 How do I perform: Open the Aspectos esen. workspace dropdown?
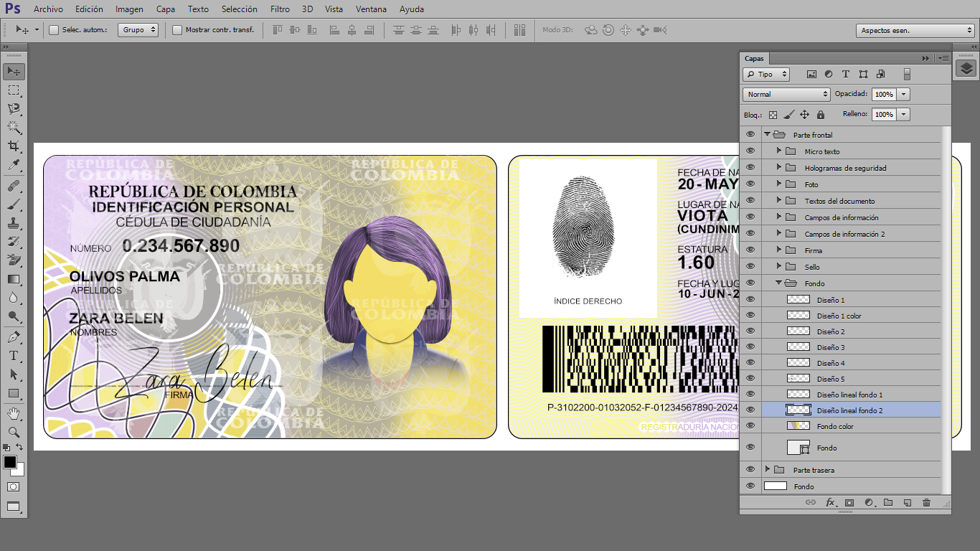tap(915, 30)
